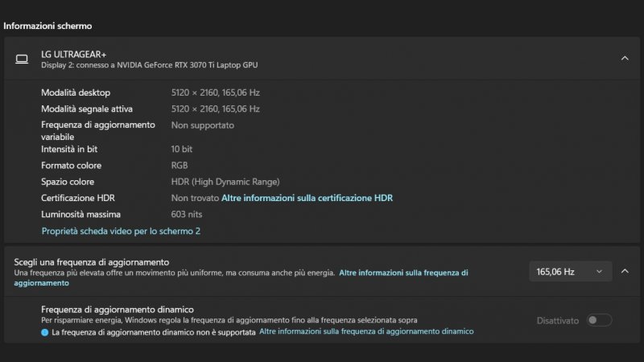Click the Disattivato label near the switch
644x362 pixels.
(x=558, y=320)
